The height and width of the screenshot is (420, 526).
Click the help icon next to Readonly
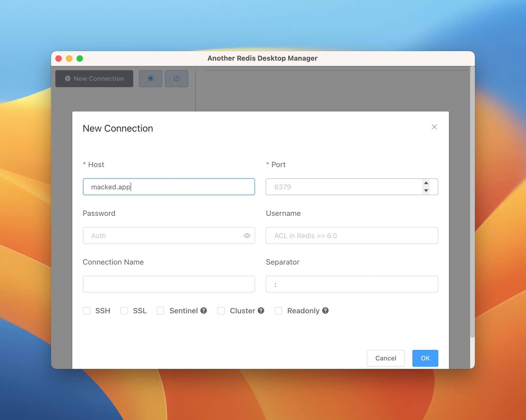(x=326, y=311)
